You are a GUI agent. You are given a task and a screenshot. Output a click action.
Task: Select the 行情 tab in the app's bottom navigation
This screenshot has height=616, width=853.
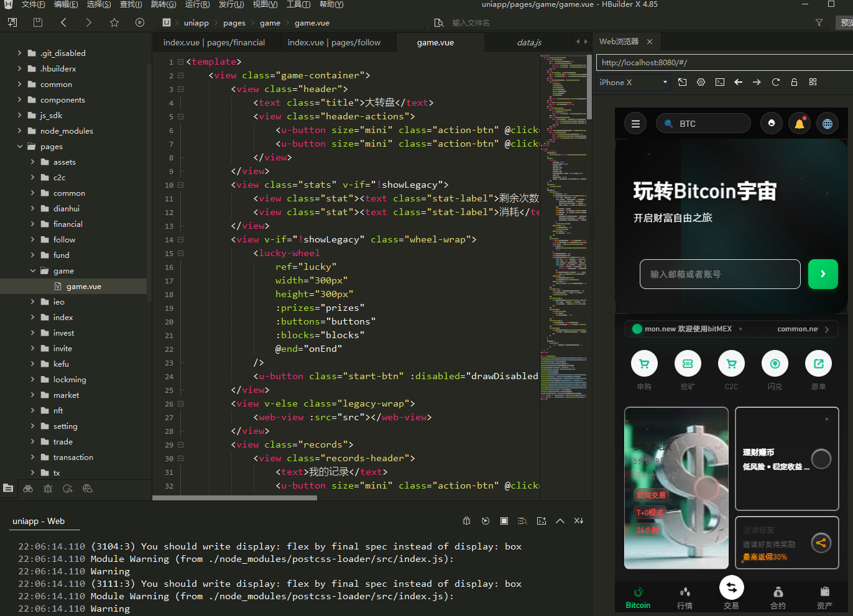click(685, 598)
